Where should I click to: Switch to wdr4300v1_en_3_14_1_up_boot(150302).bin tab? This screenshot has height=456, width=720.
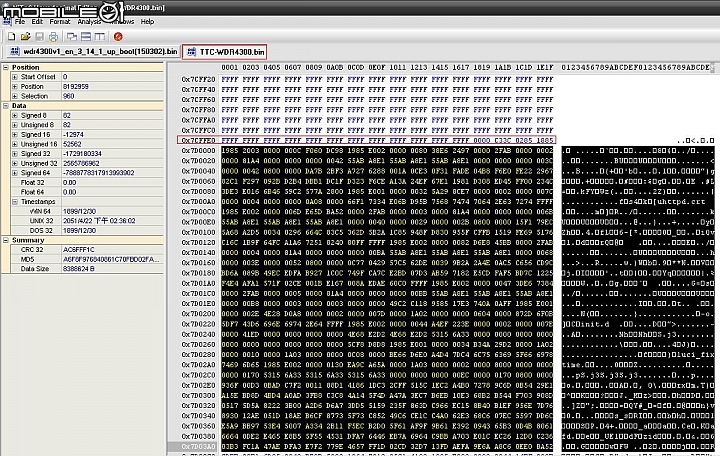click(x=94, y=51)
